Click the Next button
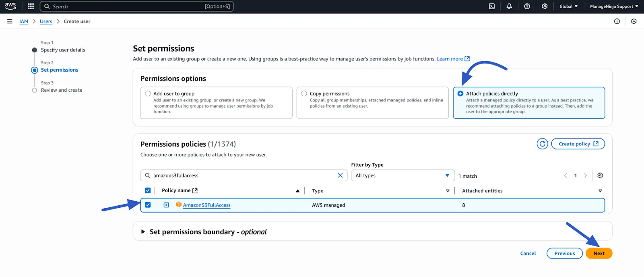Screen dimensions: 644x277 pos(599,253)
